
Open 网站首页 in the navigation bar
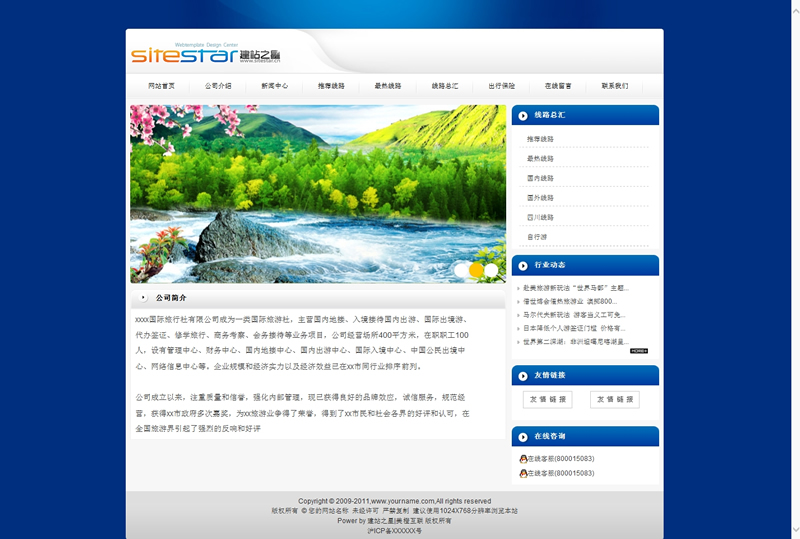coord(161,86)
